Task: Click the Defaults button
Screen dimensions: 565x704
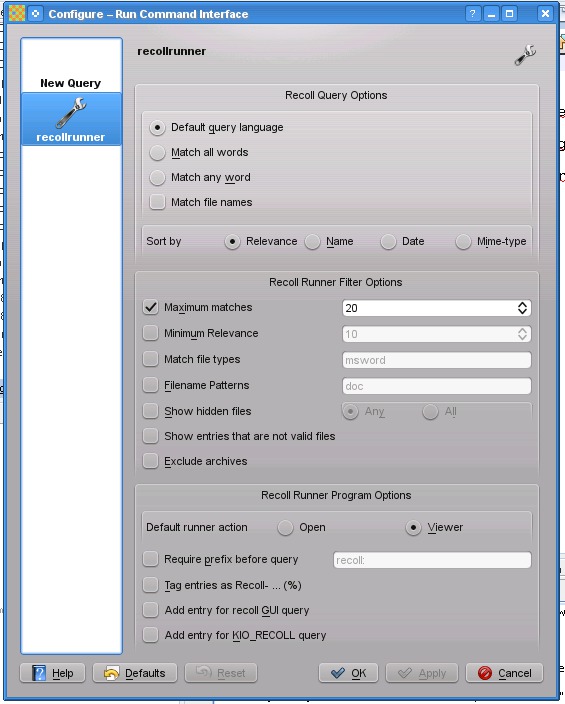Action: pos(135,673)
